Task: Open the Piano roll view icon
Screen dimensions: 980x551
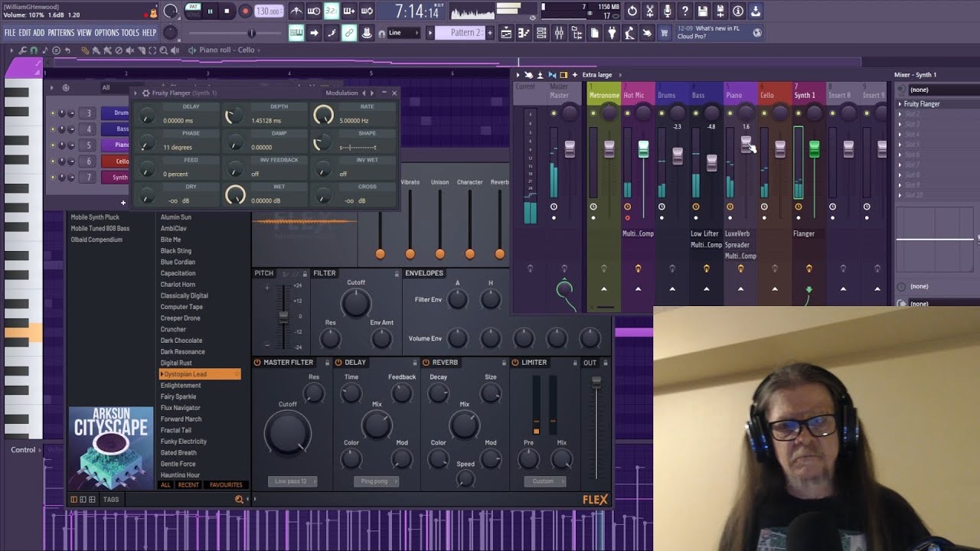Action: [x=524, y=33]
